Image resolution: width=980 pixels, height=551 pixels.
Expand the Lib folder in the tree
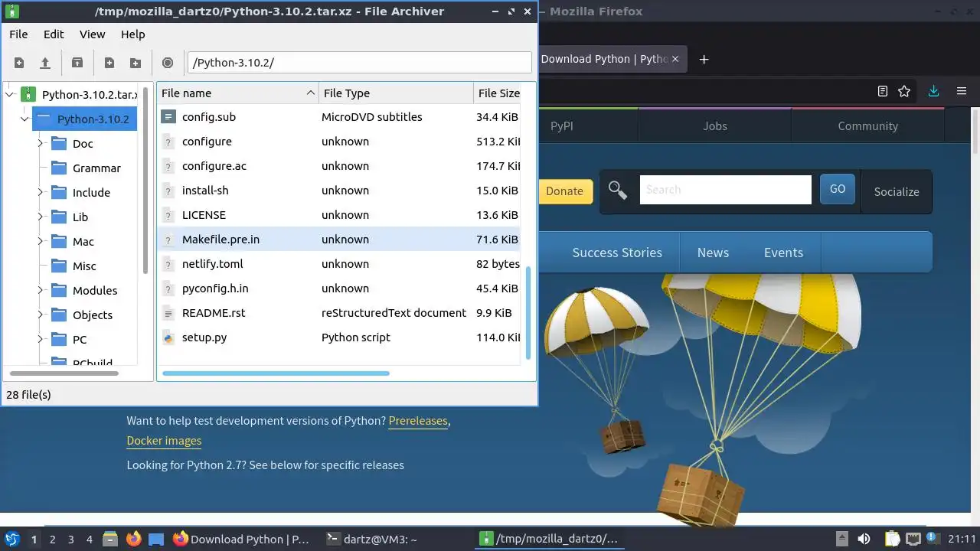[40, 217]
